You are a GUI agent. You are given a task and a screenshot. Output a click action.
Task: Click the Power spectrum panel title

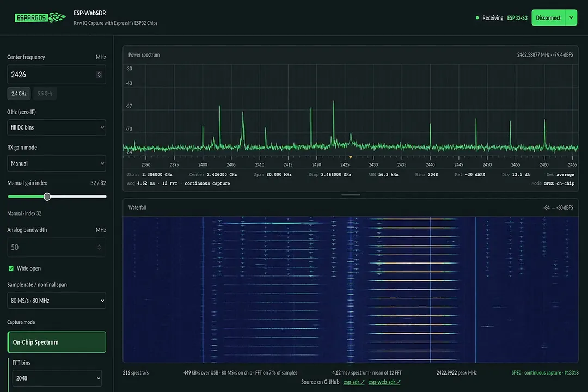pos(144,55)
